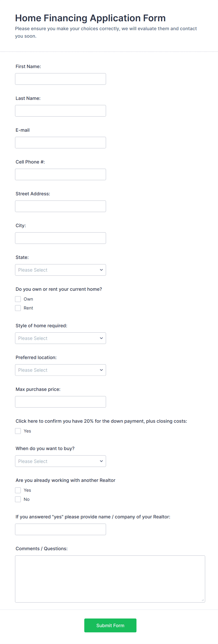Focus the Last Name text box
218x644 pixels.
pos(60,110)
